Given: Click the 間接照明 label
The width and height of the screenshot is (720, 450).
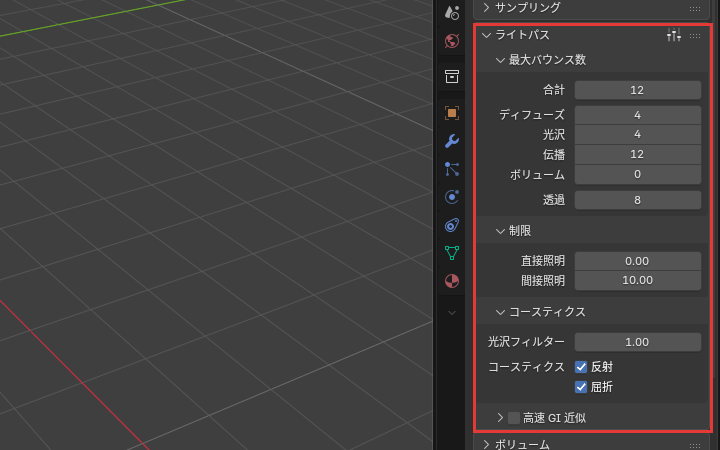Looking at the screenshot, I should (x=543, y=281).
